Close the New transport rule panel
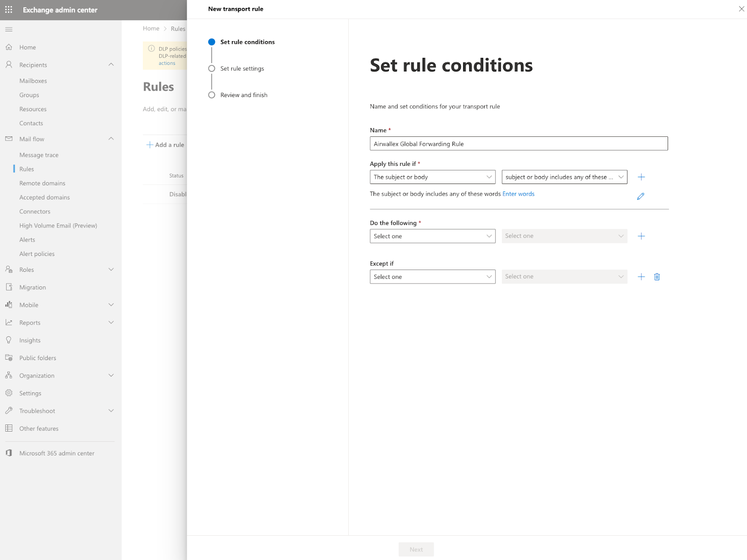The image size is (747, 560). (x=741, y=9)
